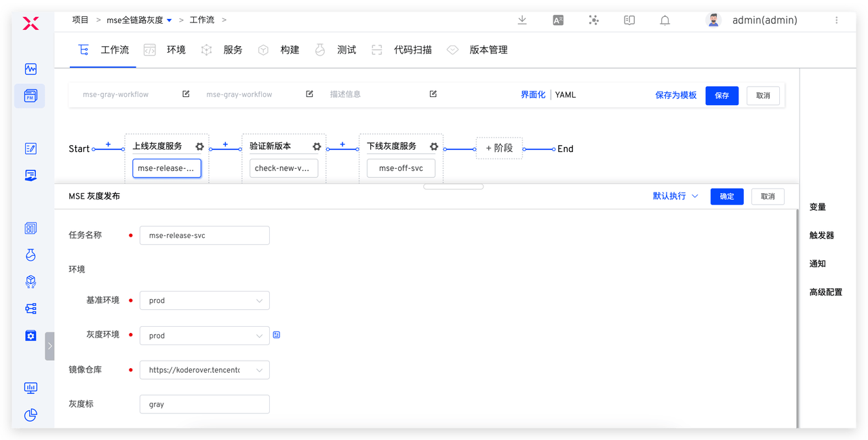Switch to the 环境 tab
The height and width of the screenshot is (440, 868).
(175, 49)
